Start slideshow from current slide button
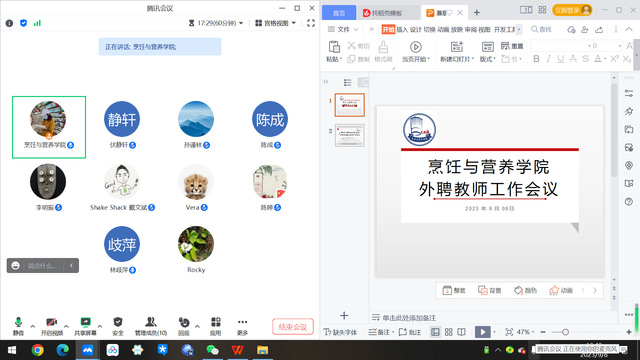640x360 pixels. click(x=416, y=52)
